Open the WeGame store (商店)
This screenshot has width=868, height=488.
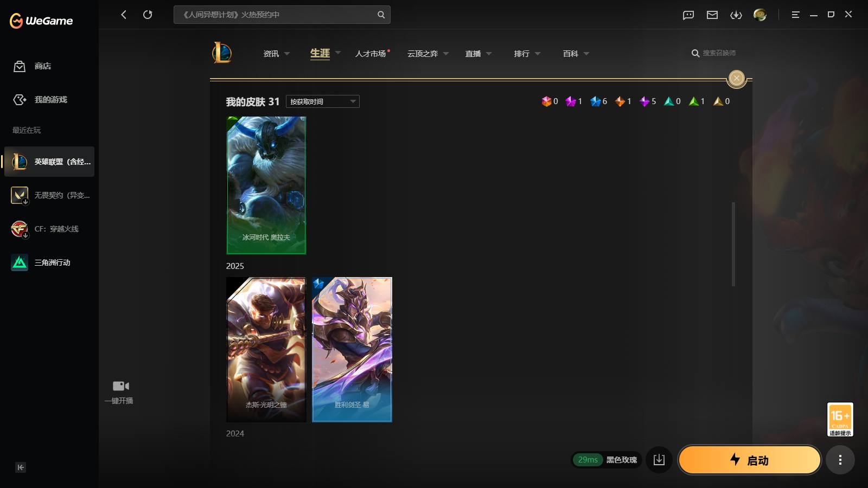pyautogui.click(x=33, y=66)
